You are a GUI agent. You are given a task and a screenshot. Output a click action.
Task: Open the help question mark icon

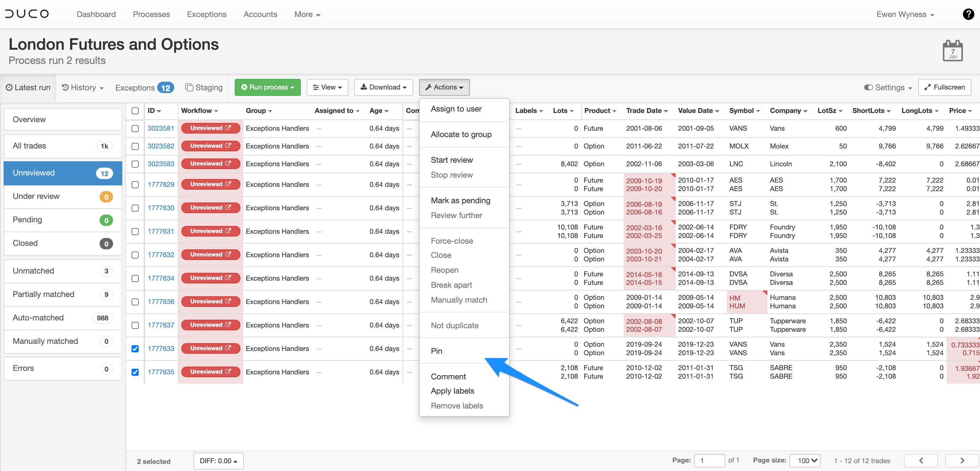point(968,14)
